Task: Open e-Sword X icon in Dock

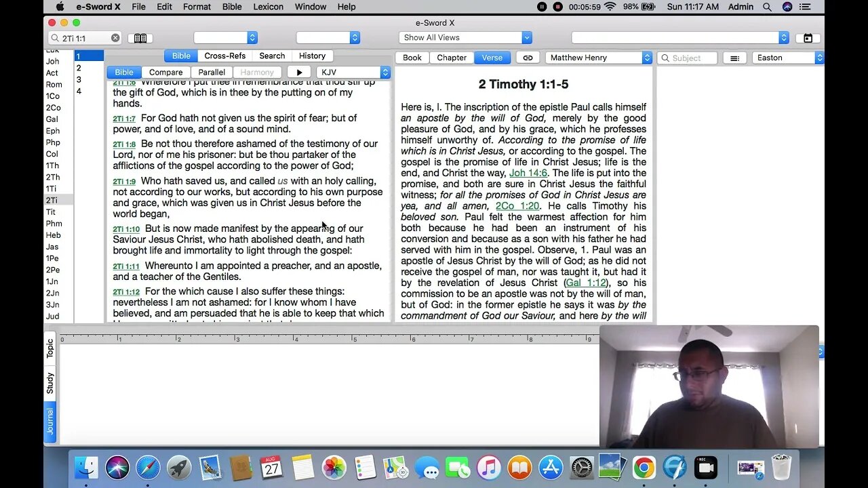Action: (x=675, y=468)
